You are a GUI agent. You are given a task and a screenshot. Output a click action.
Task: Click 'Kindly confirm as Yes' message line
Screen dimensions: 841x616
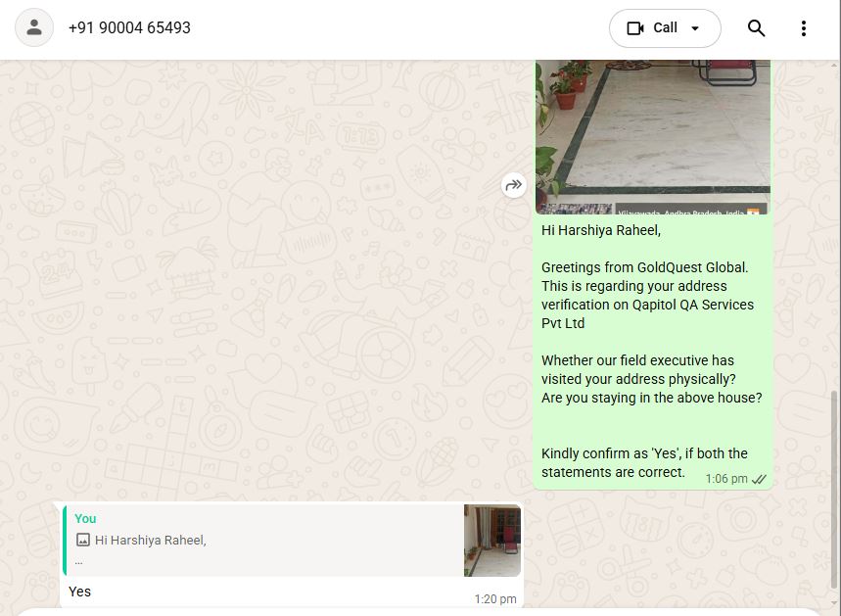(x=643, y=453)
